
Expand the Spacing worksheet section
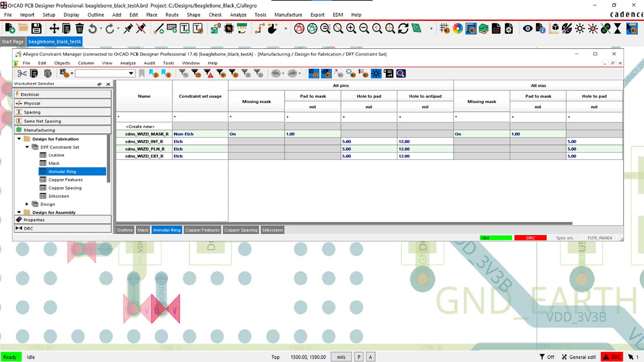tap(63, 112)
